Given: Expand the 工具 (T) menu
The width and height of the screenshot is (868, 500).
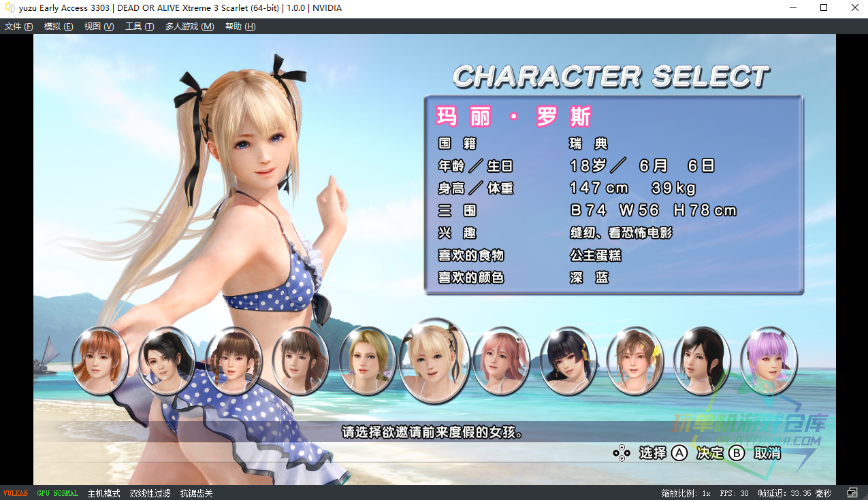Looking at the screenshot, I should 140,27.
